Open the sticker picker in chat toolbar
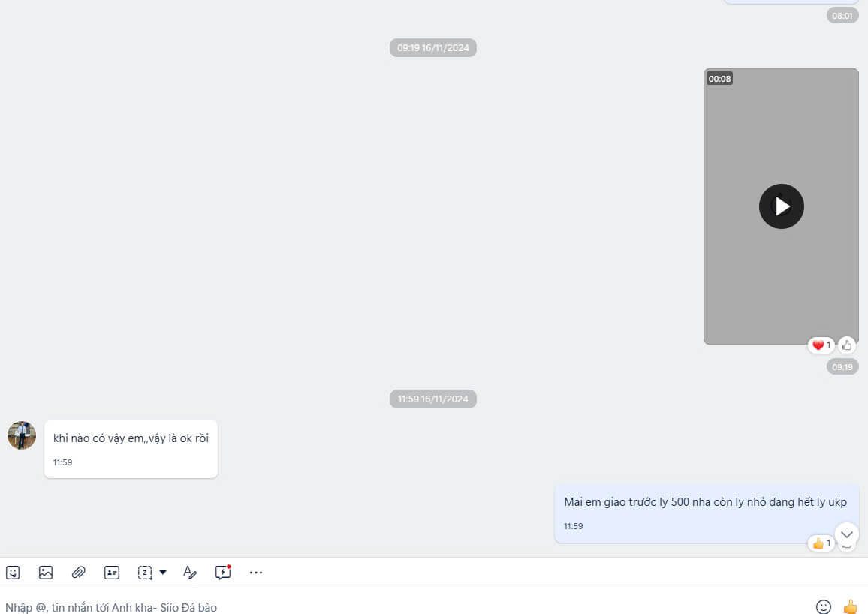 coord(13,573)
